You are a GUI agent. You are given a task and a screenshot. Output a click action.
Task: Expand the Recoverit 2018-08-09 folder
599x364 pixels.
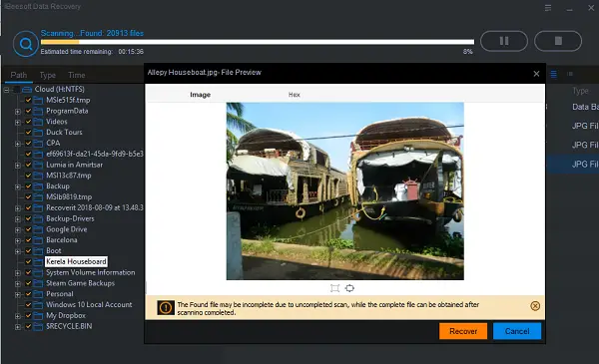tap(18, 208)
